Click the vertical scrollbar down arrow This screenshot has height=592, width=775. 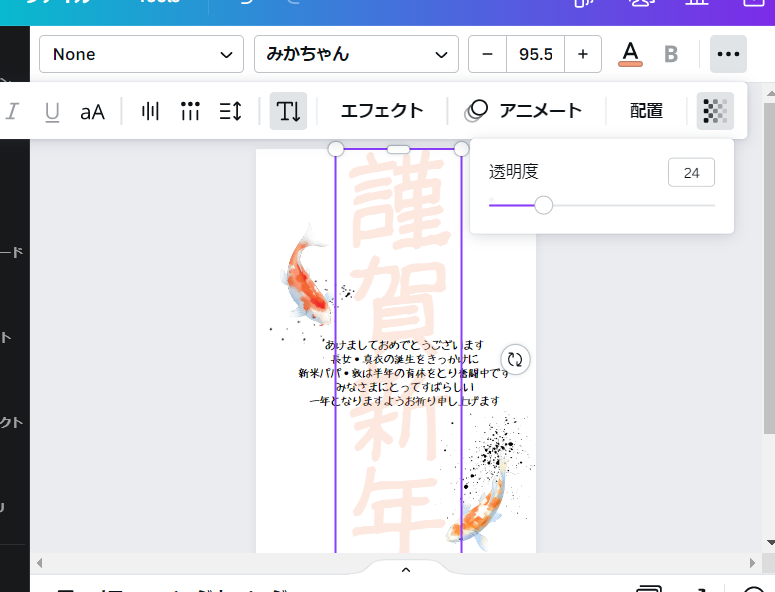770,543
